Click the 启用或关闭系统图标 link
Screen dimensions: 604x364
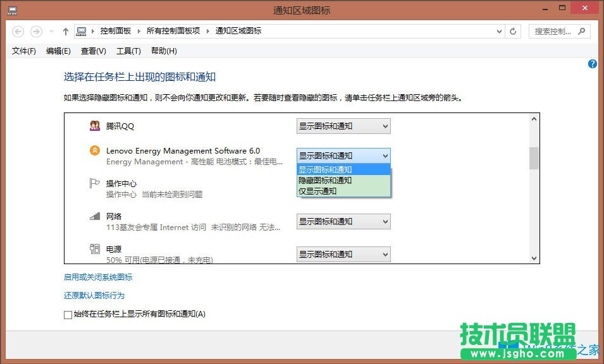point(97,277)
